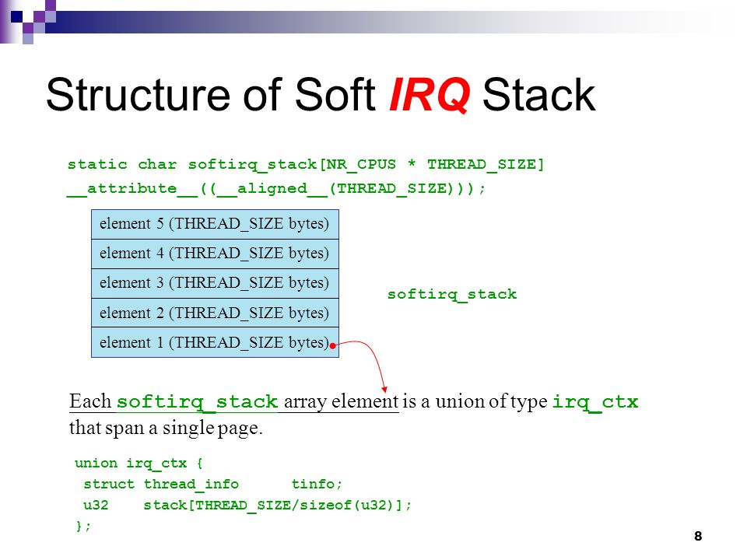Viewport: 747px width, 560px height.
Task: Click the 'stack[THREAD_SIZE/sizeof(u32)];' code text
Action: 277,505
